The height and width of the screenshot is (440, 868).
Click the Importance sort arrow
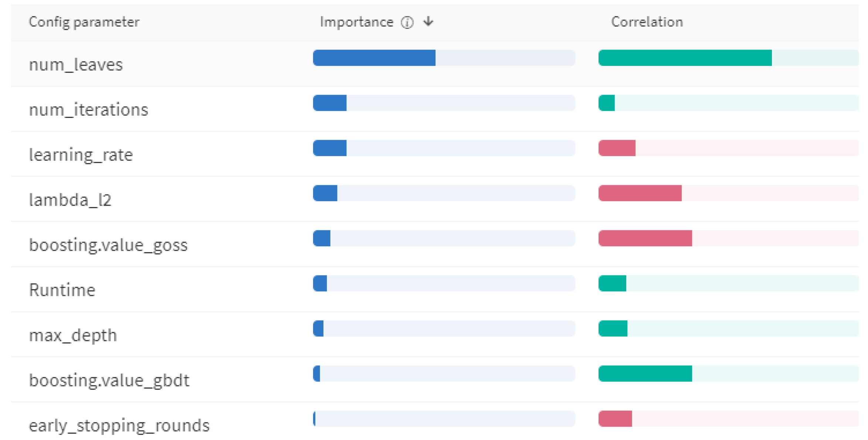tap(428, 22)
